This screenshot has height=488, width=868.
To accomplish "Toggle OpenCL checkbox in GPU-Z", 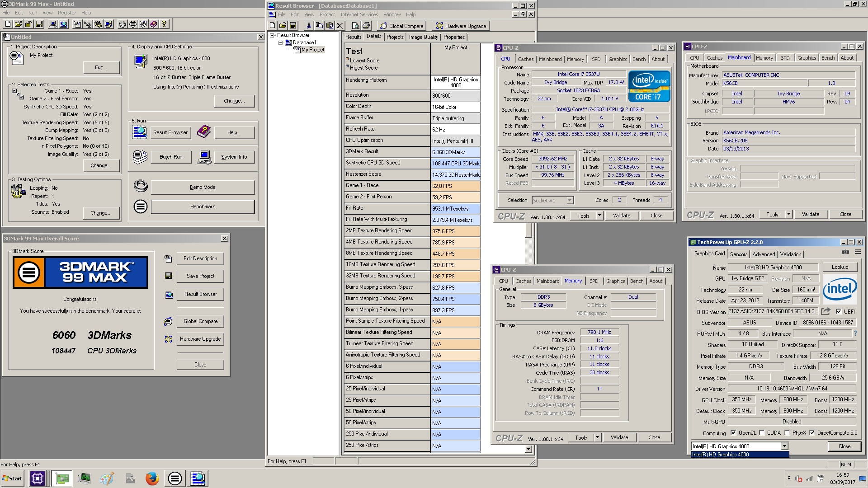I will point(733,433).
